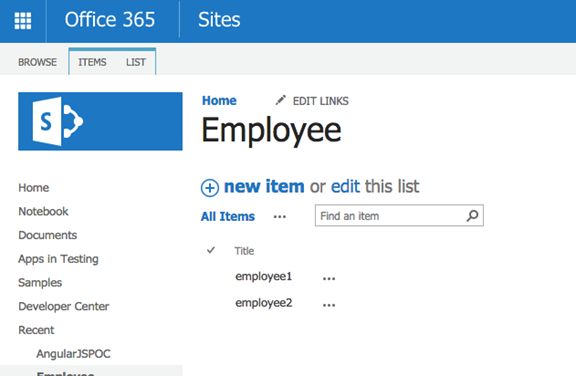
Task: Open Samples in left navigation
Action: tap(40, 283)
